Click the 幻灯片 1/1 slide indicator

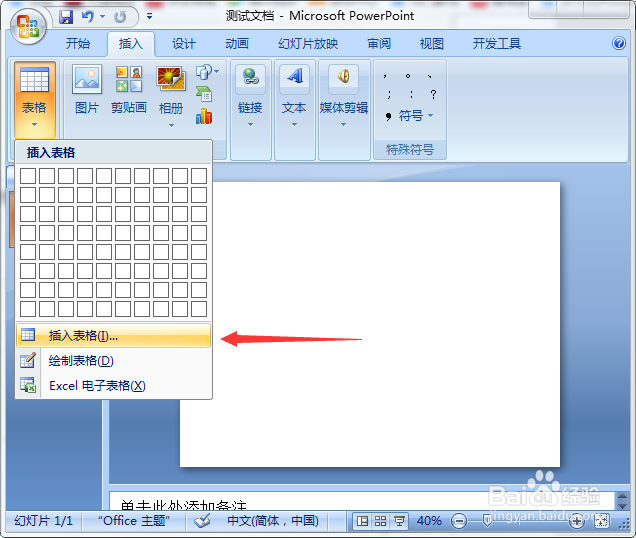click(x=43, y=521)
